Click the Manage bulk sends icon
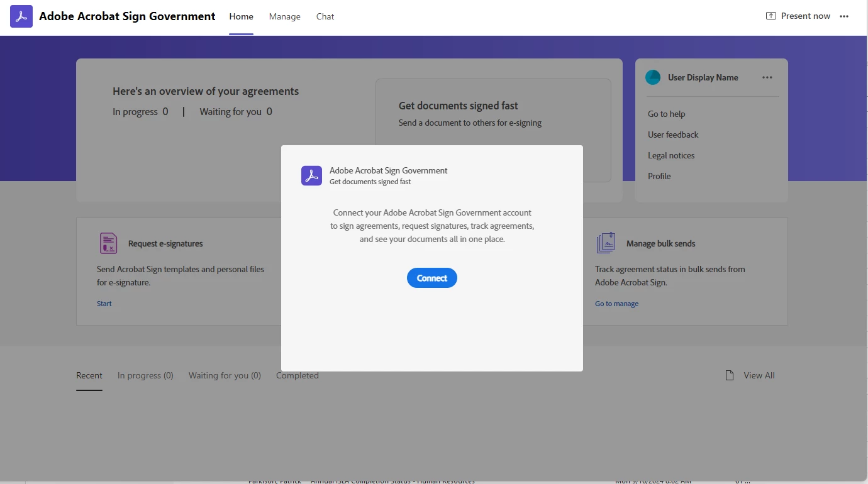868x484 pixels. click(x=606, y=243)
